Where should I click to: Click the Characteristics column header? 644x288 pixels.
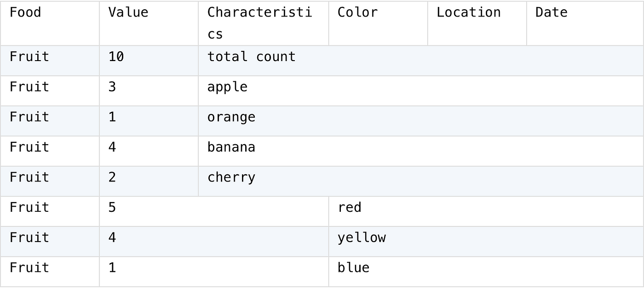pyautogui.click(x=264, y=23)
